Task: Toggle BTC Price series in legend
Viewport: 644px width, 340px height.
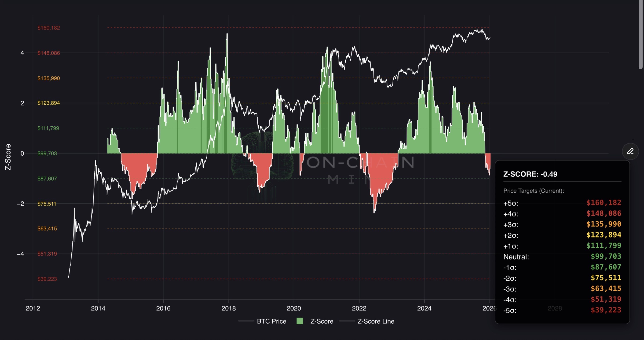Action: click(271, 321)
